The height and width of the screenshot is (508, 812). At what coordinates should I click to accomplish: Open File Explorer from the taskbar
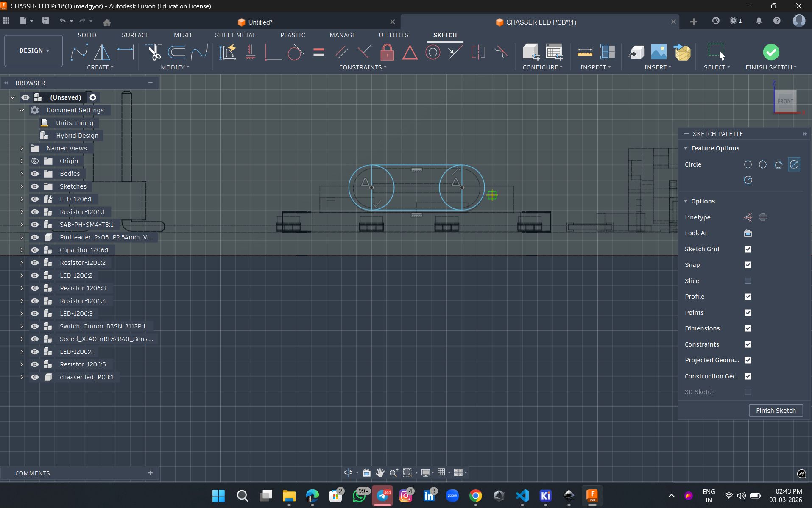click(x=289, y=496)
